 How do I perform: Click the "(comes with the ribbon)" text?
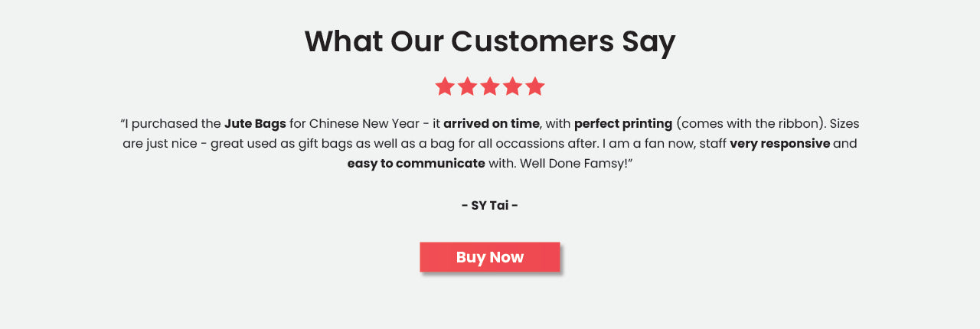pos(750,123)
